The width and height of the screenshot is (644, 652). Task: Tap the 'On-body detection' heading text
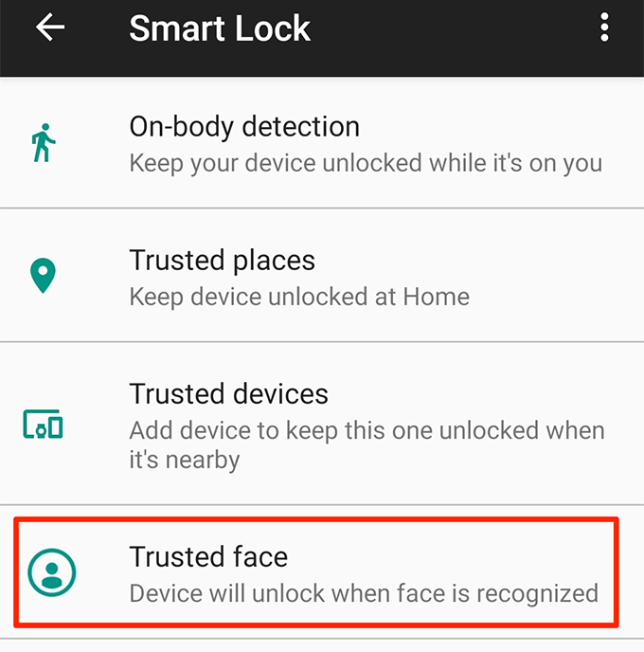[244, 127]
